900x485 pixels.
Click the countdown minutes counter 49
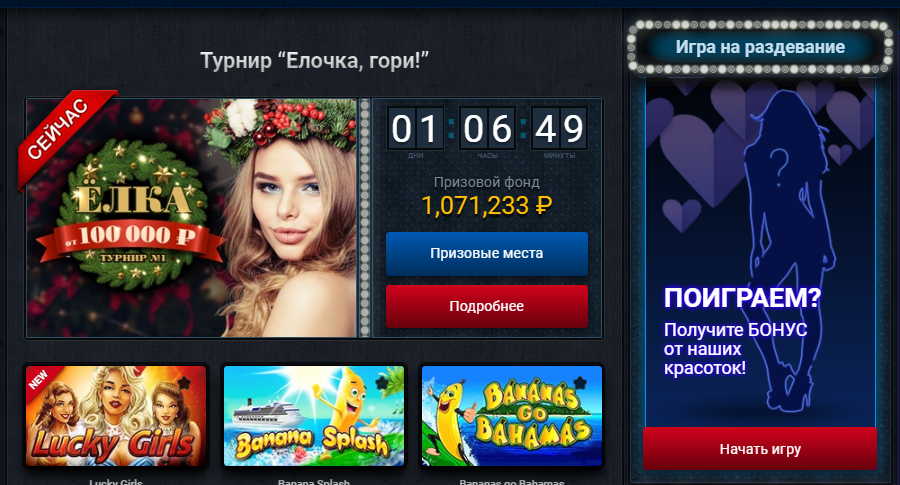click(x=559, y=129)
